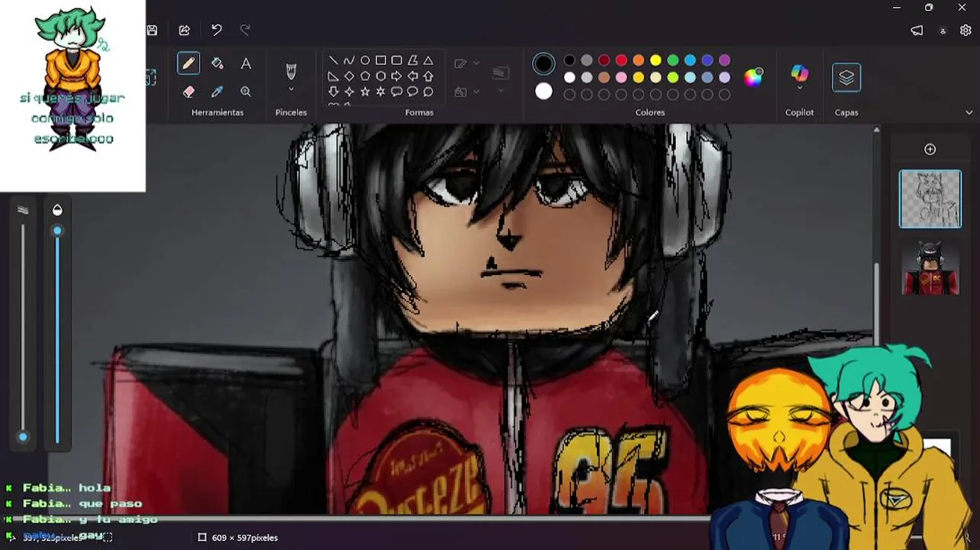The height and width of the screenshot is (550, 980).
Task: Pick the yellow color swatch
Action: 656,60
